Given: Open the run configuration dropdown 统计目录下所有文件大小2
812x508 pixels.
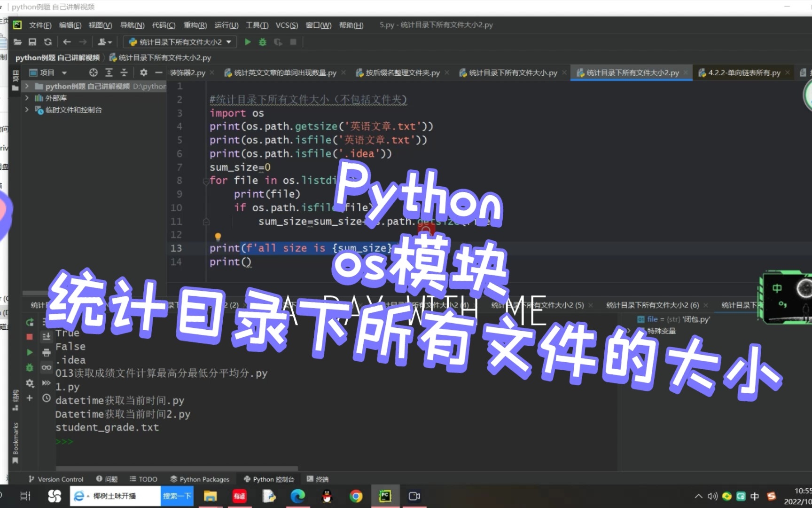Looking at the screenshot, I should [179, 42].
